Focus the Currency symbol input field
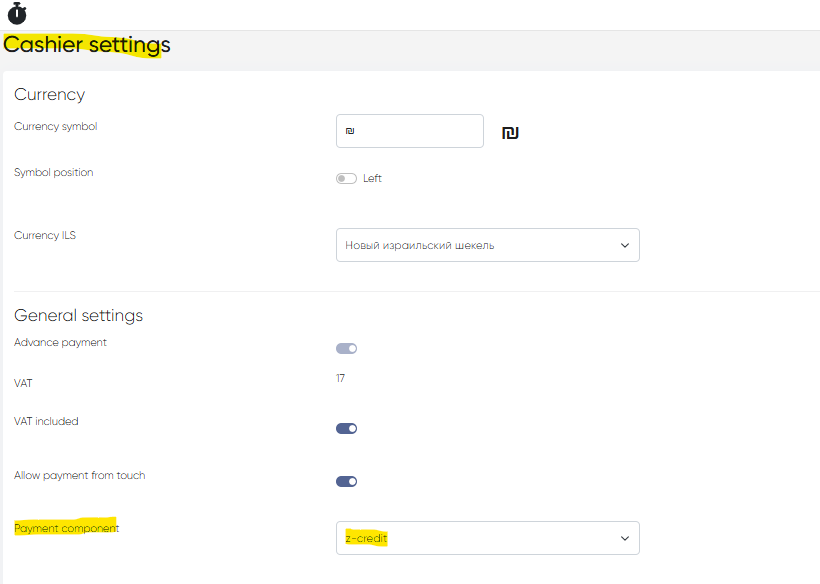The image size is (820, 584). tap(409, 131)
